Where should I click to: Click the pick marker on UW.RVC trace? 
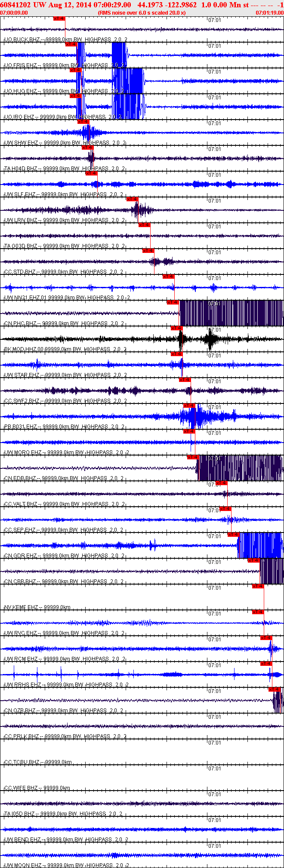coord(258,612)
